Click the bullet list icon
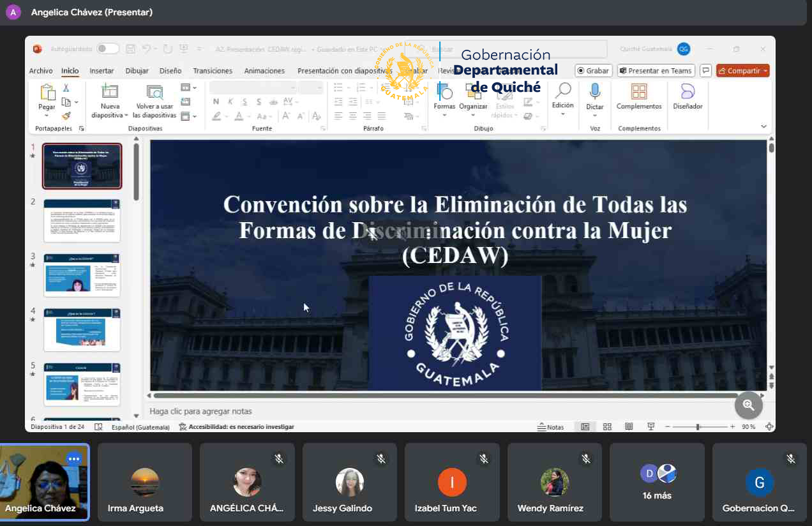812x526 pixels. [x=338, y=87]
